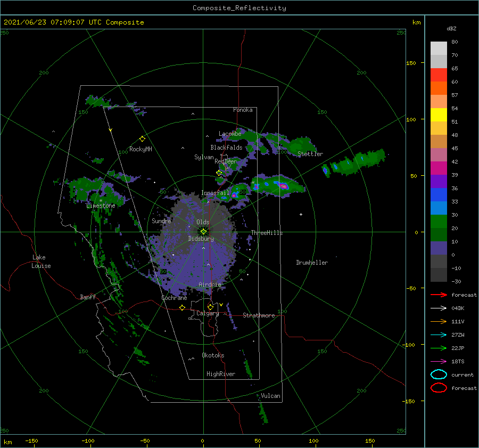
Task: Click the Olds town label
Action: click(203, 222)
